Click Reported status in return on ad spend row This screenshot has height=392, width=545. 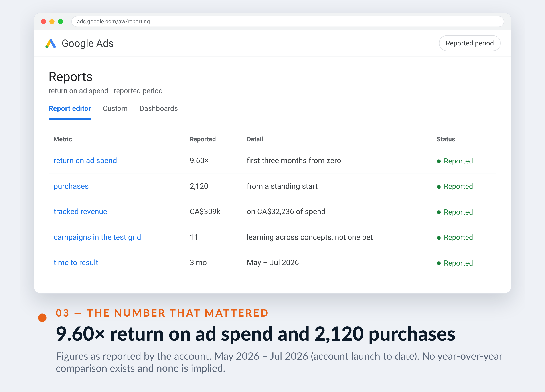[x=455, y=161]
